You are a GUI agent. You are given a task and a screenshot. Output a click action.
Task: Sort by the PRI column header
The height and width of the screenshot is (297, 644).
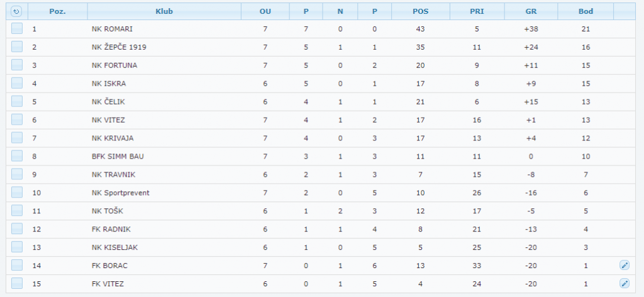click(477, 11)
